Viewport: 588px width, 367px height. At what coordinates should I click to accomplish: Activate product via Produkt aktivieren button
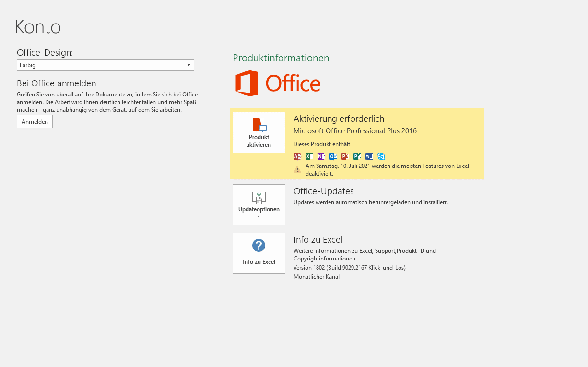259,132
